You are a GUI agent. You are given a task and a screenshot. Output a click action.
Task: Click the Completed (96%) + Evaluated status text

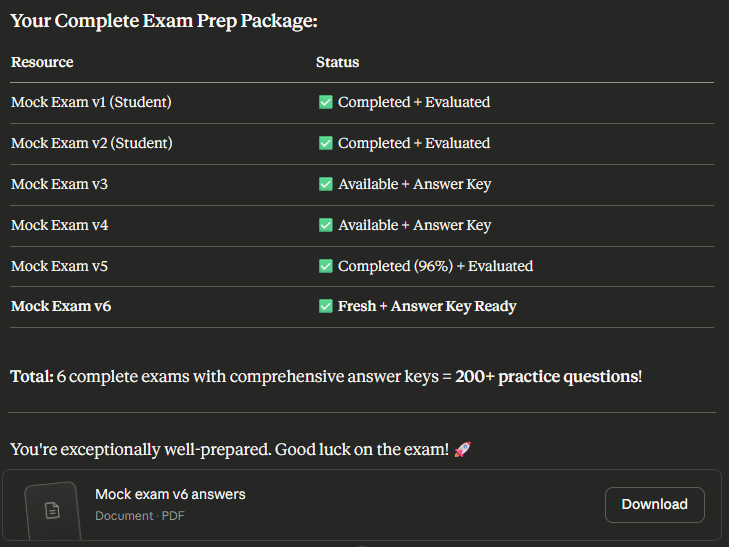tap(435, 266)
